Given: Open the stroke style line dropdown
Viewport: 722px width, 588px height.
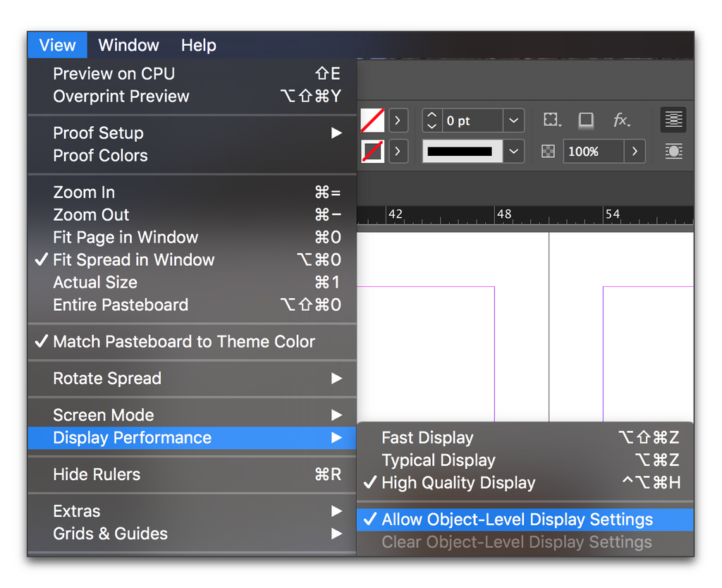Looking at the screenshot, I should [x=513, y=151].
